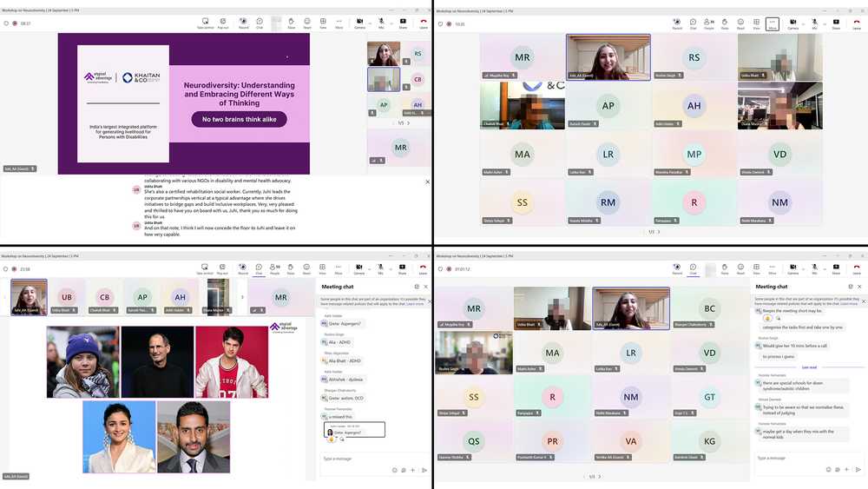Pop out Meeting chat in bottom-left window
Screen dimensions: 868x489
417,287
